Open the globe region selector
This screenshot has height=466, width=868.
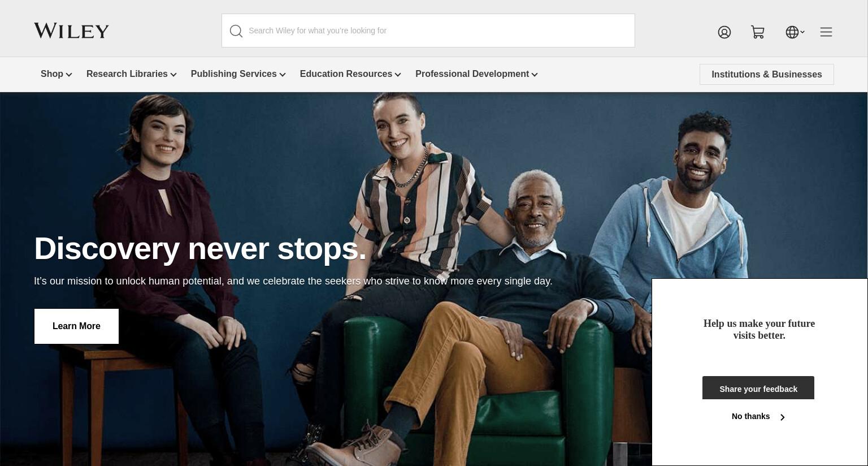coord(792,32)
